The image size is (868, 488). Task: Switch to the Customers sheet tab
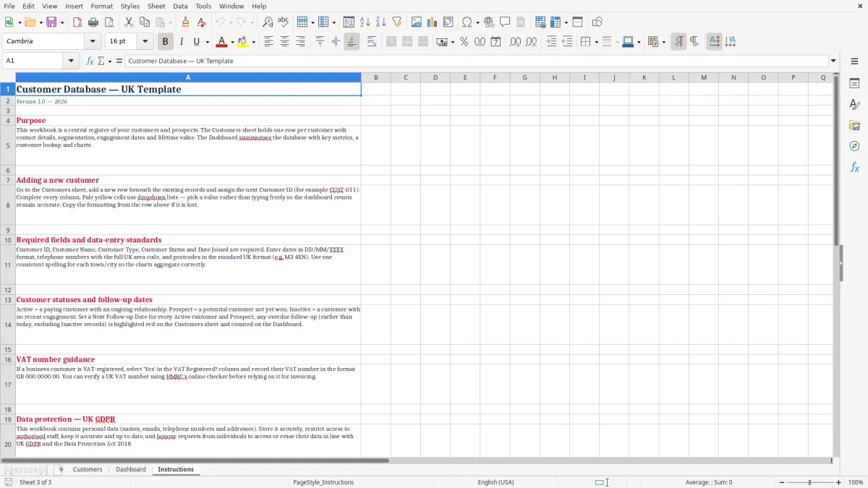point(88,469)
